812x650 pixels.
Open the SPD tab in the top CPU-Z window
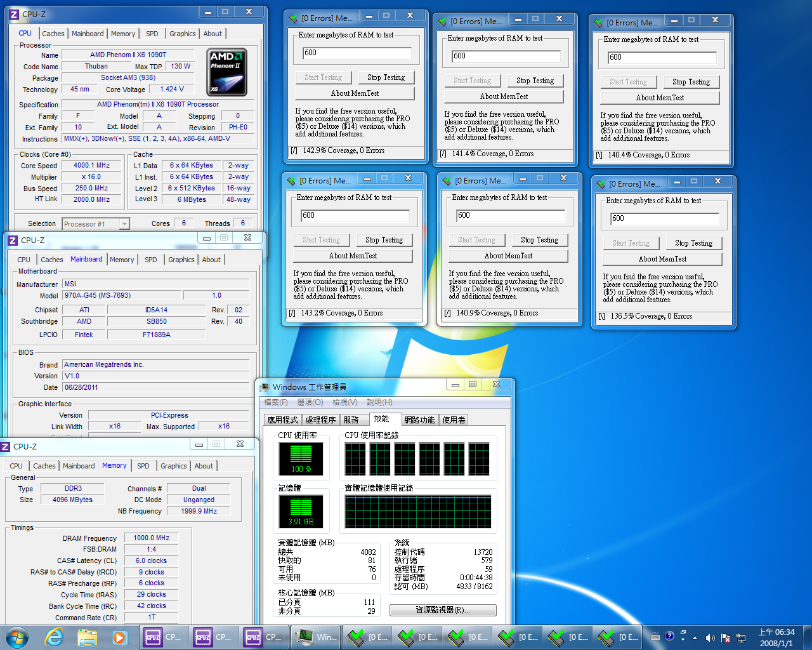tap(152, 34)
